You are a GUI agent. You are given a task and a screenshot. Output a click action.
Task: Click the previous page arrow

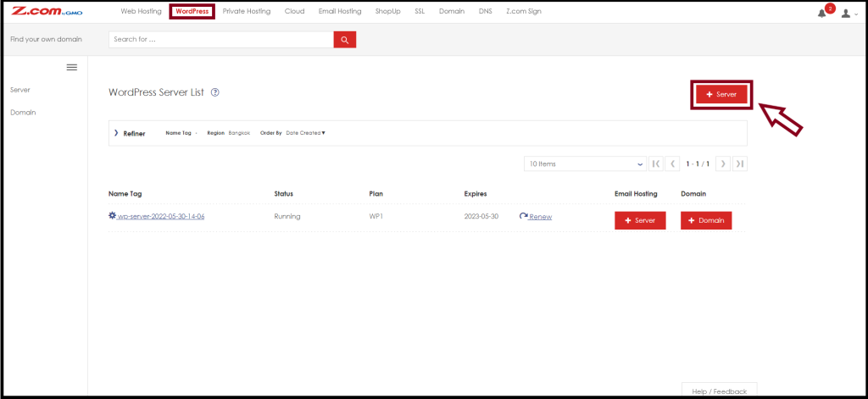672,163
